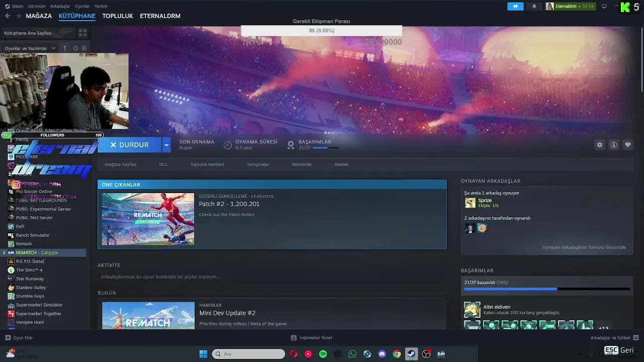The width and height of the screenshot is (644, 362).
Task: Open Big Picture mode monitor icon
Action: click(604, 7)
